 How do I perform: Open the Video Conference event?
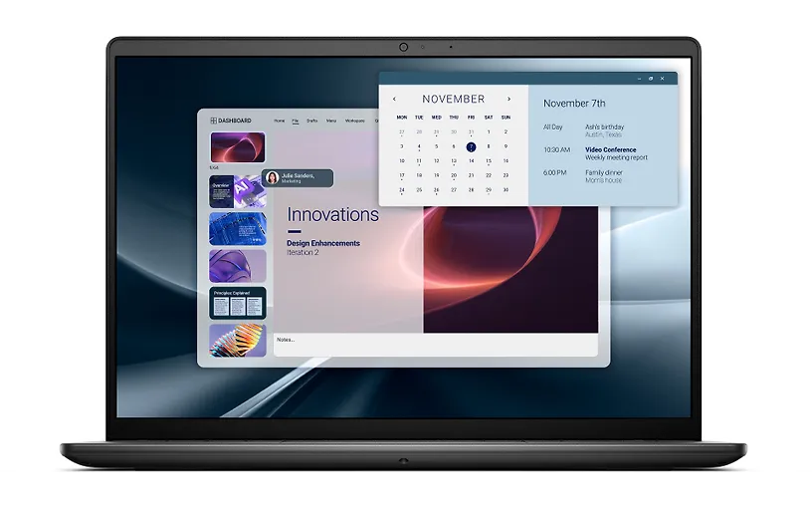pyautogui.click(x=610, y=150)
